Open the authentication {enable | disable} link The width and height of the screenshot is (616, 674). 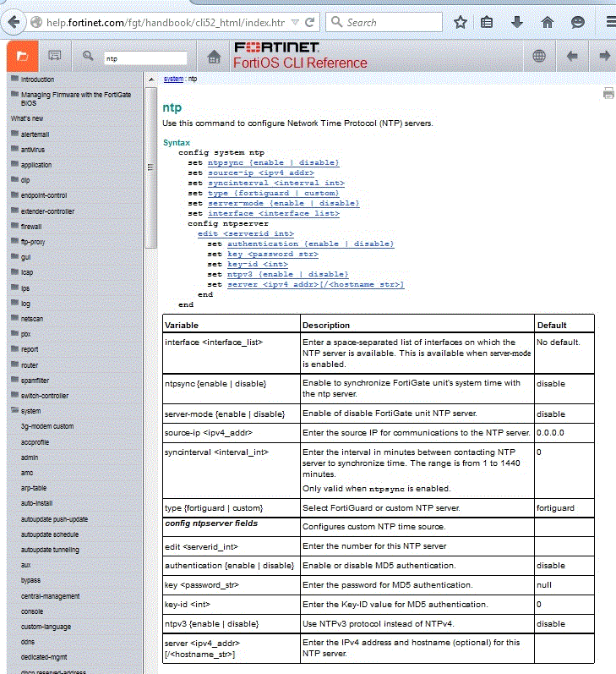pyautogui.click(x=311, y=244)
